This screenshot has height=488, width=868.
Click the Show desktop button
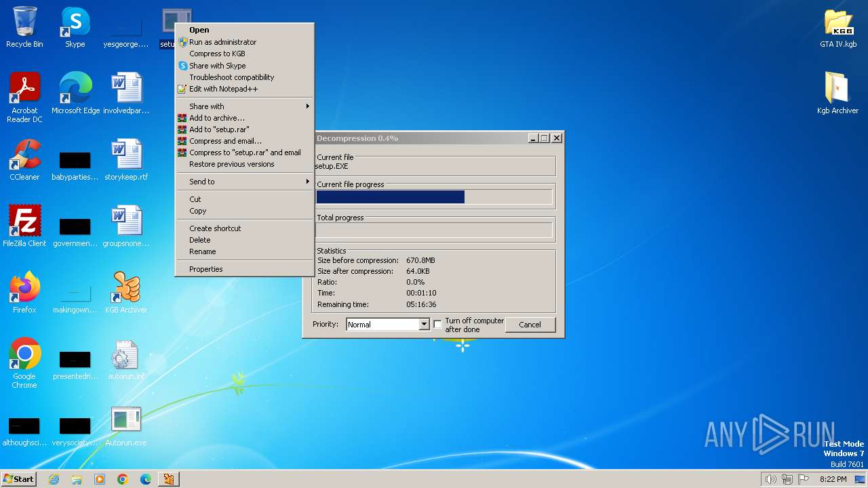(x=861, y=479)
